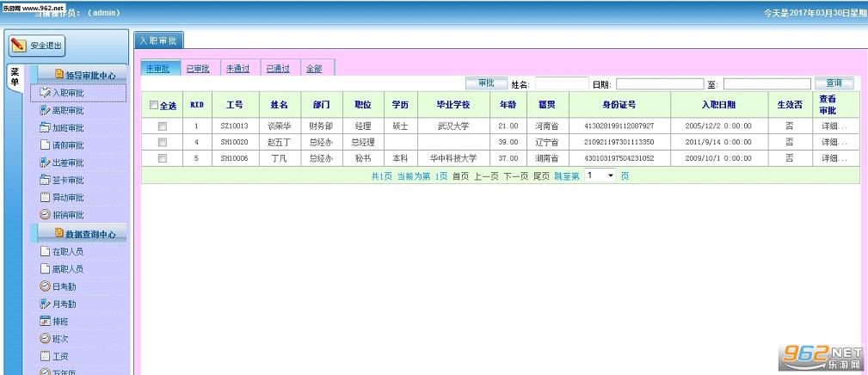Click the 审批 approve button
868x375 pixels.
click(485, 83)
